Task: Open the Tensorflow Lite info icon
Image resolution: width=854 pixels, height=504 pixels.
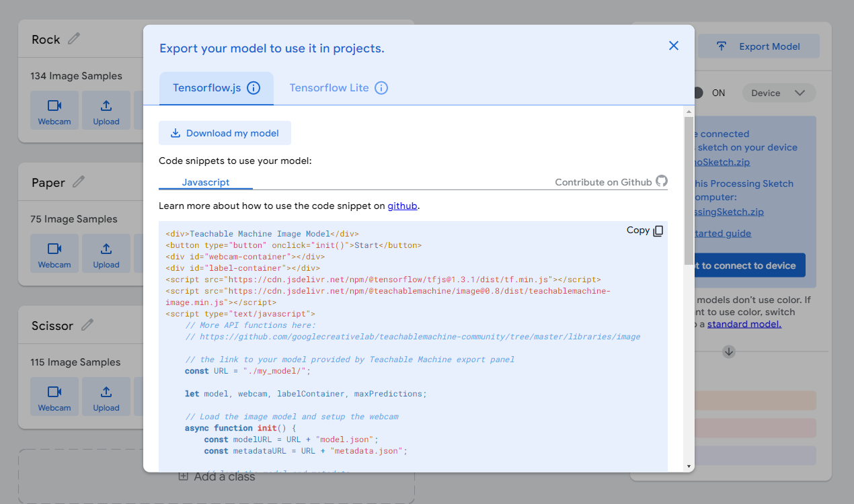Action: point(381,88)
